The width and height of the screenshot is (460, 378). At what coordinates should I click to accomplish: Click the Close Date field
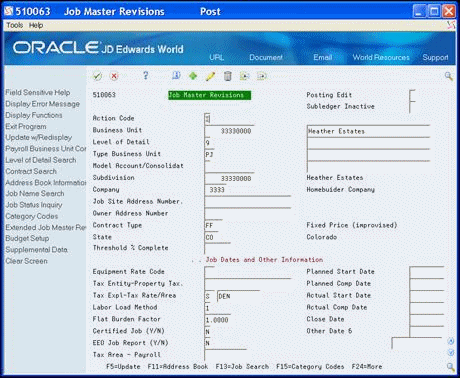(427, 320)
